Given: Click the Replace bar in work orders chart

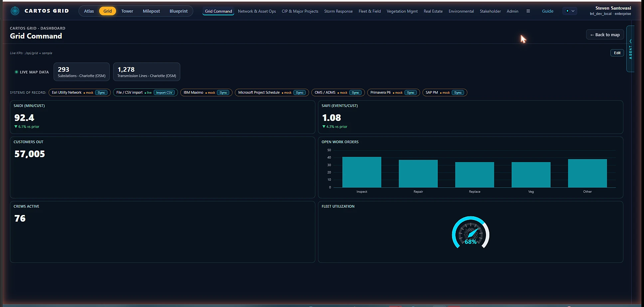Looking at the screenshot, I should (474, 175).
